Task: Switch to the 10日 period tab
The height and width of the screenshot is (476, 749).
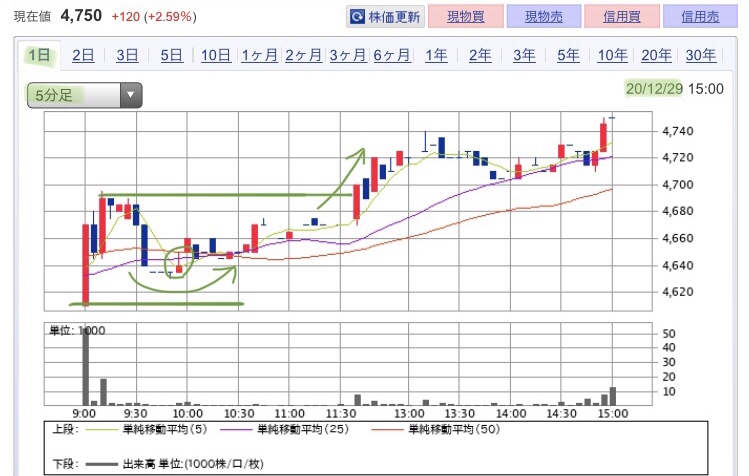Action: point(215,55)
